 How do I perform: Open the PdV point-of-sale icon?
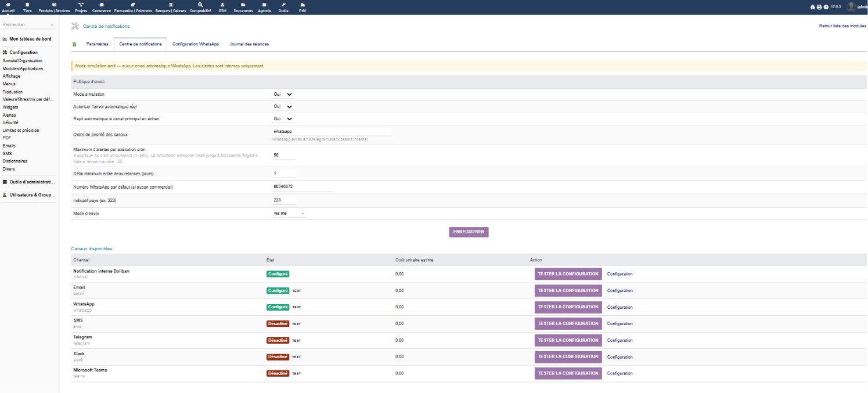pos(302,5)
